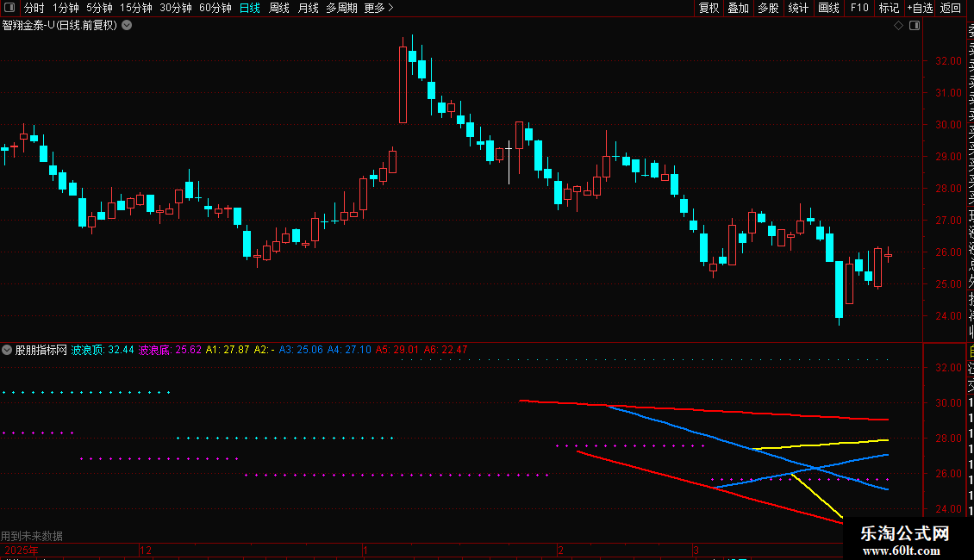Open dropdown next to 智翔金泰-U title
The height and width of the screenshot is (560, 974).
click(x=127, y=26)
